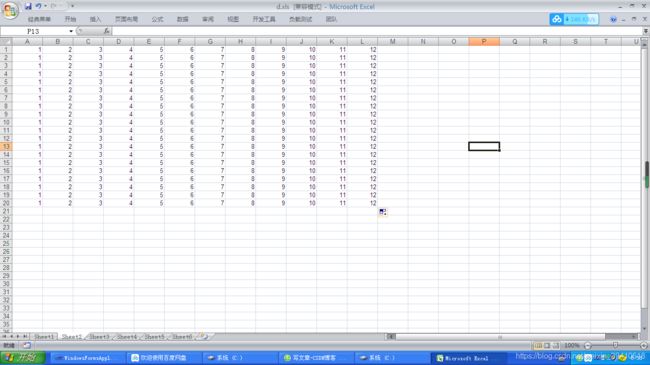
Task: Click the horizontal scrollbar left arrow
Action: click(x=391, y=337)
